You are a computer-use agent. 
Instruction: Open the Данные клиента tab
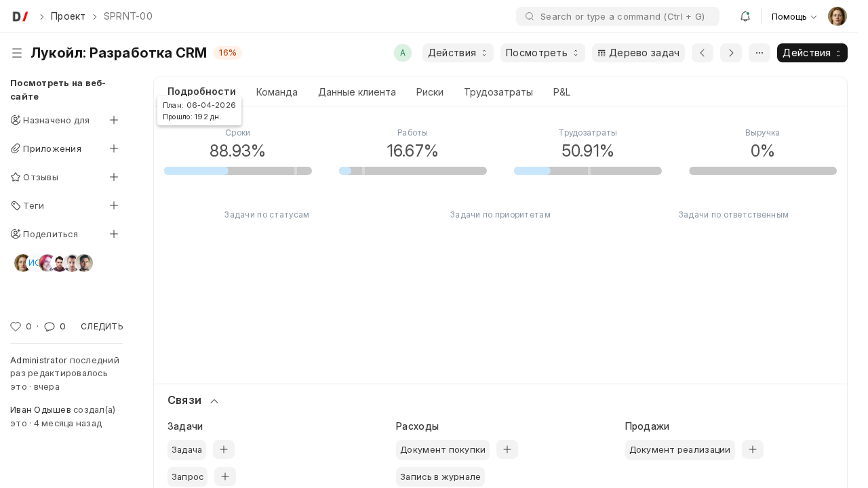[x=357, y=92]
